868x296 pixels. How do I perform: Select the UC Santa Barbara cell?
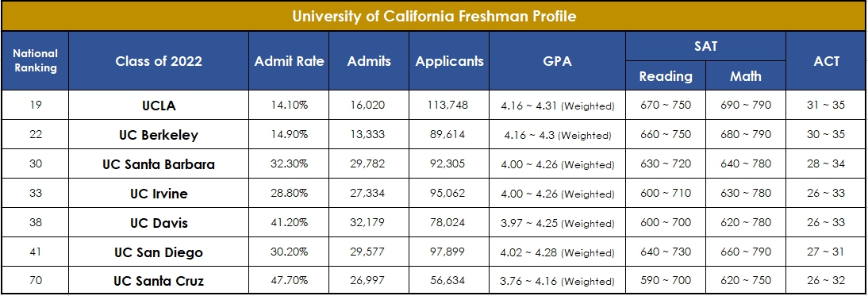tap(159, 163)
